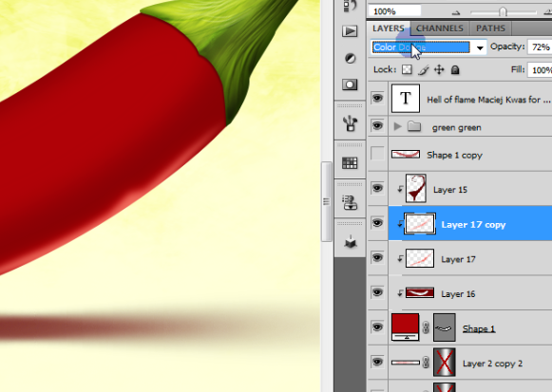Viewport: 552px width, 392px height.
Task: Click the Opacity value field
Action: click(x=540, y=47)
